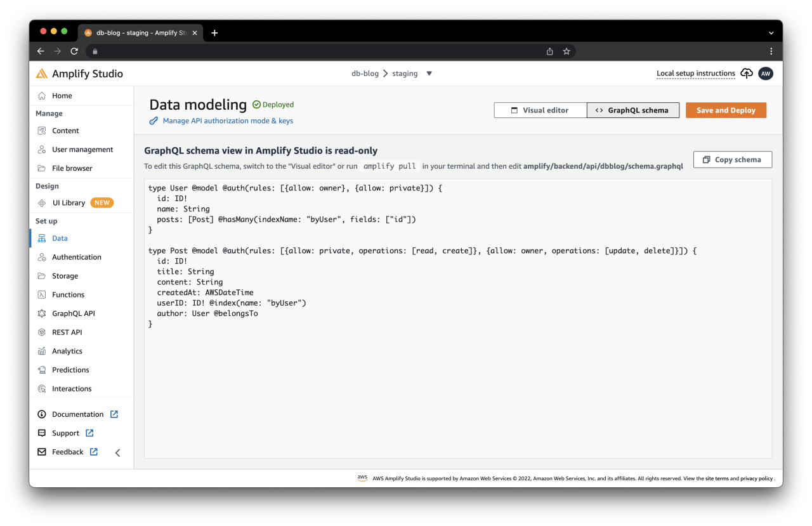Click the Support chat icon
Screen dimensions: 812x526
42,433
